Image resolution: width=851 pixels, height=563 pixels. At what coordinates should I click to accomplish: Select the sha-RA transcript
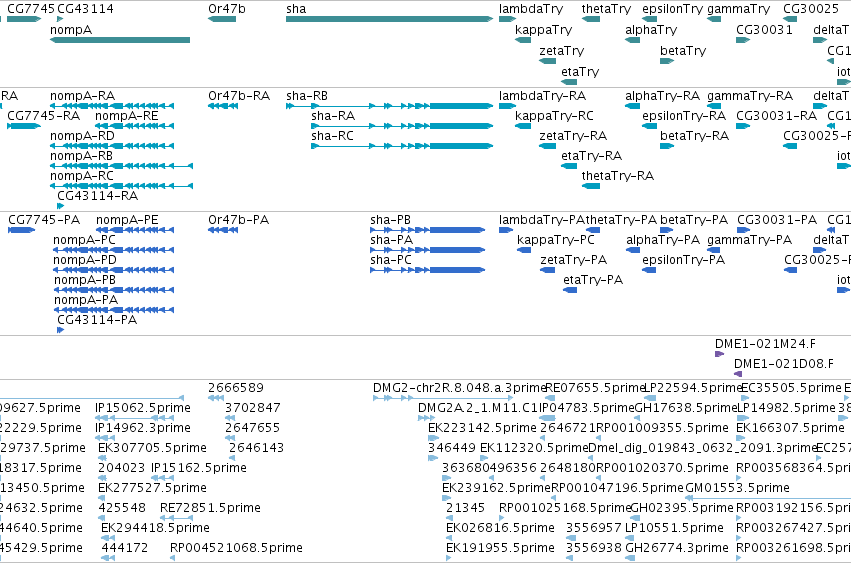[x=402, y=126]
